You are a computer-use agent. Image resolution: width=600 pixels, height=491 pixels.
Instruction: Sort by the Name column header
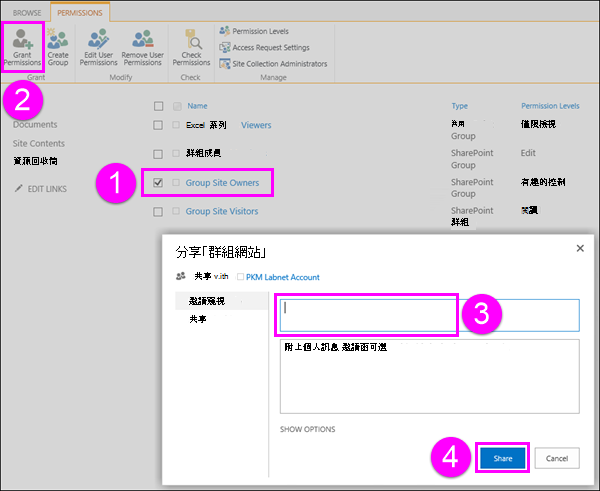pyautogui.click(x=197, y=106)
